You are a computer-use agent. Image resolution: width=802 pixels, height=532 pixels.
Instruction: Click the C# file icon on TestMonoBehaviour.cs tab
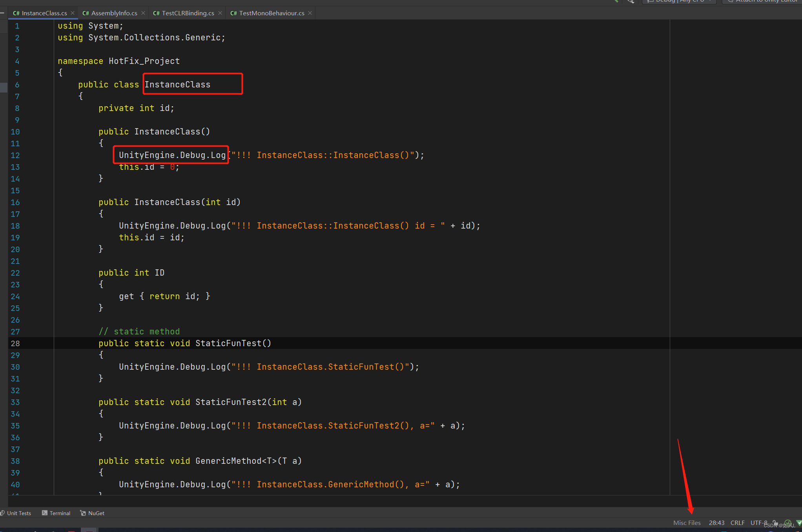click(233, 13)
